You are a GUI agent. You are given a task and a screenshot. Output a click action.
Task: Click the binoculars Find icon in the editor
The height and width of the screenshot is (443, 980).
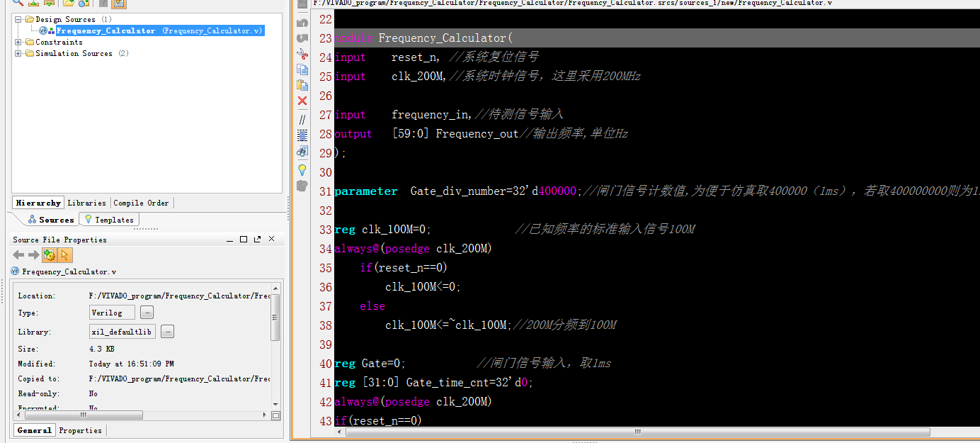(302, 152)
